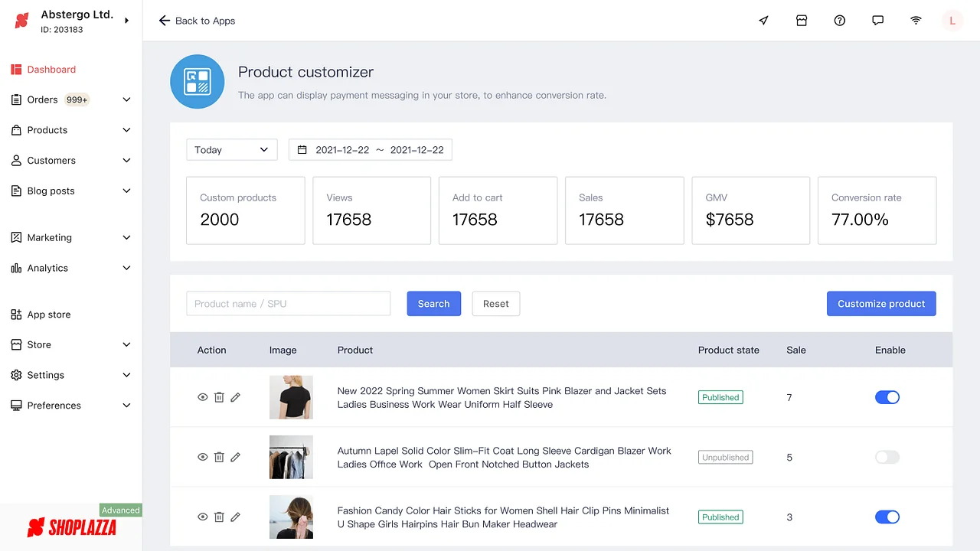
Task: Go to App store in sidebar
Action: 49,315
